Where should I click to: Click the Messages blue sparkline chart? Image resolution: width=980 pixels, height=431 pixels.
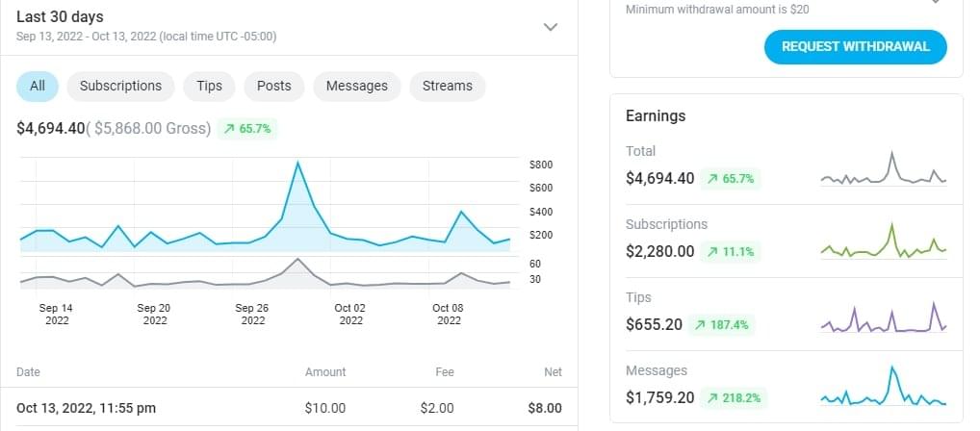coord(883,388)
